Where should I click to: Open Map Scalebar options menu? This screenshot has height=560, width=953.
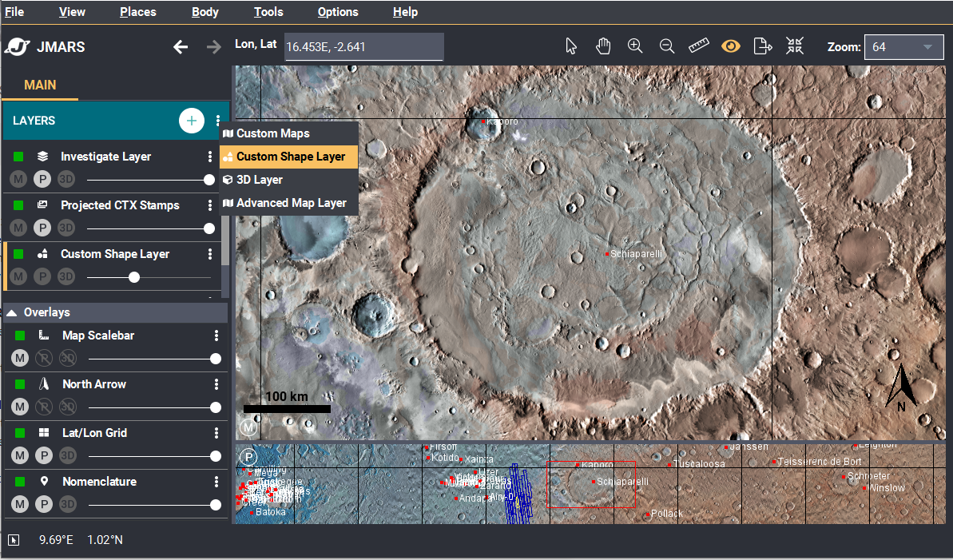tap(216, 336)
